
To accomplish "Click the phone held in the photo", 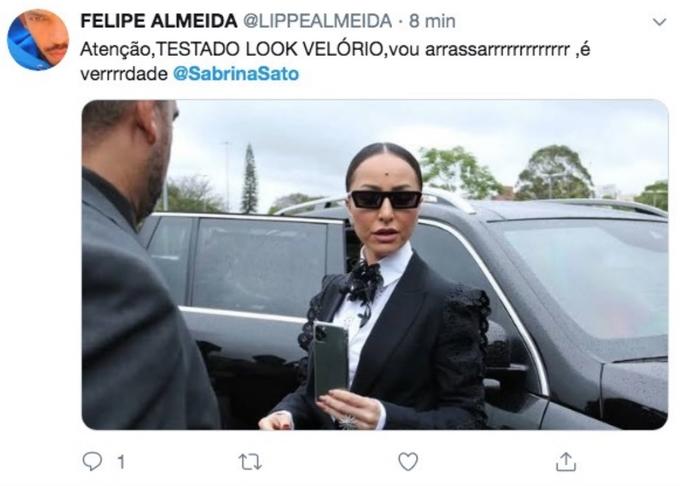I will pyautogui.click(x=330, y=360).
